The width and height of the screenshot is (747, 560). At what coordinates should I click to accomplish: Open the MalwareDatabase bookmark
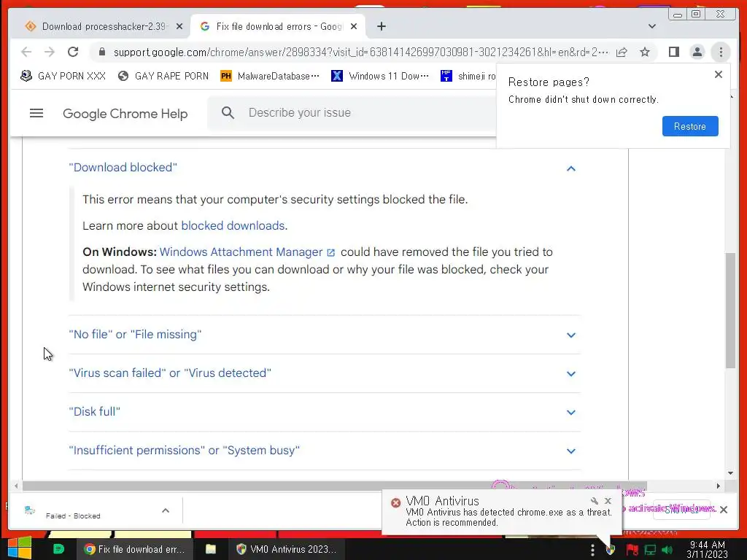coord(270,76)
